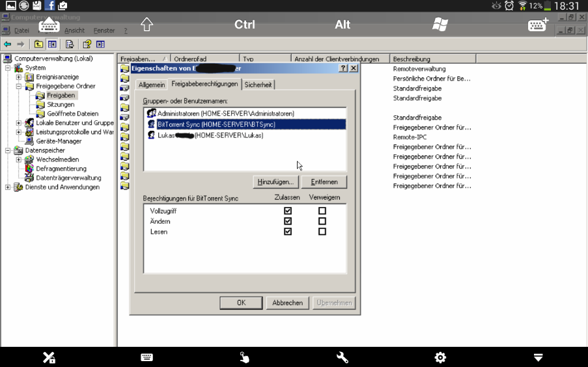Select Defragmentierung in the tree
Screen dimensions: 588x367
pos(61,169)
